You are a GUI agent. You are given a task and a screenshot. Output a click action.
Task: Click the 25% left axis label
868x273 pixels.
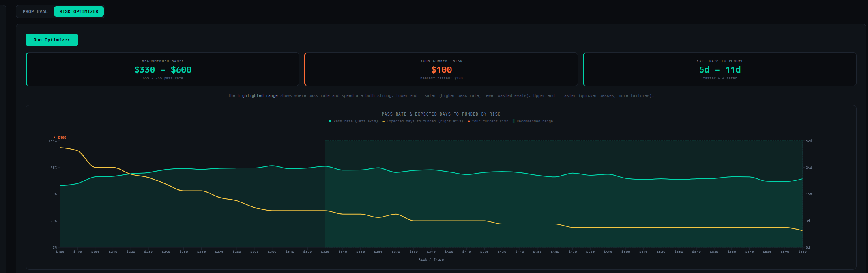54,221
